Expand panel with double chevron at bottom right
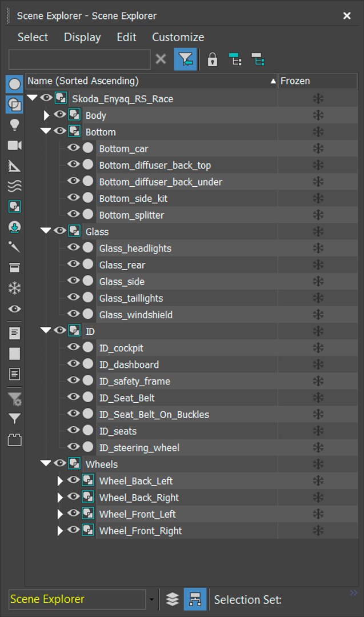This screenshot has width=364, height=617. coord(353,592)
